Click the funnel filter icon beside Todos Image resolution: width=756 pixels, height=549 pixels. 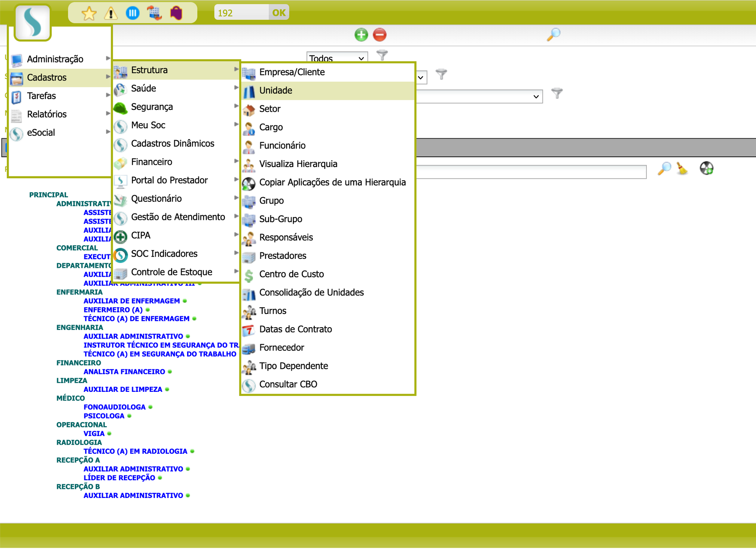(382, 56)
